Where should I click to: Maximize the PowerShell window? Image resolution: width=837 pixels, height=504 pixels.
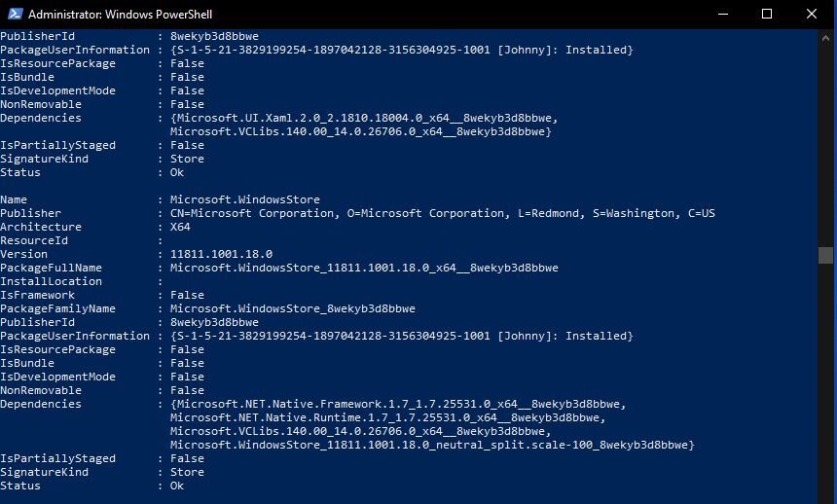coord(767,14)
